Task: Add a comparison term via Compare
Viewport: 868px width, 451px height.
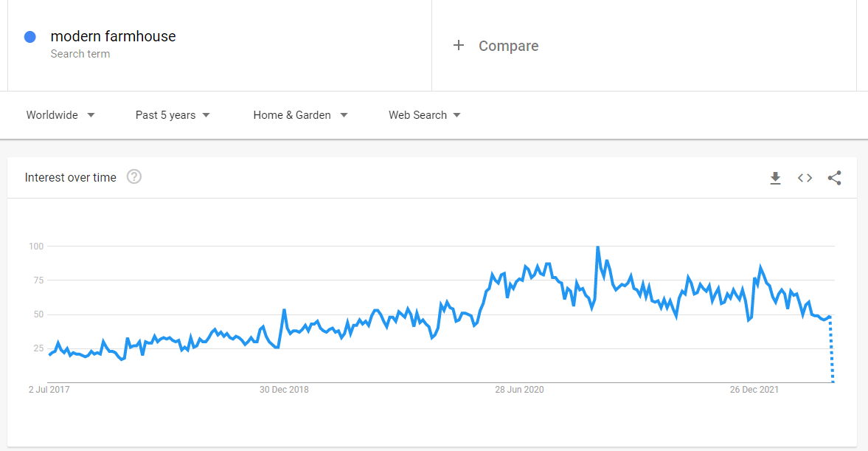Action: pyautogui.click(x=508, y=46)
